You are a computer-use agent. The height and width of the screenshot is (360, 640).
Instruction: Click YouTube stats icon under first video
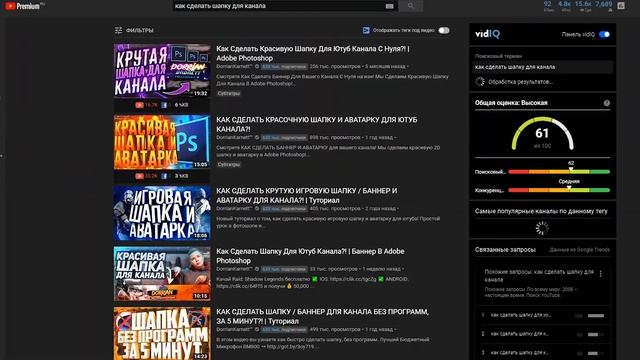coord(140,105)
